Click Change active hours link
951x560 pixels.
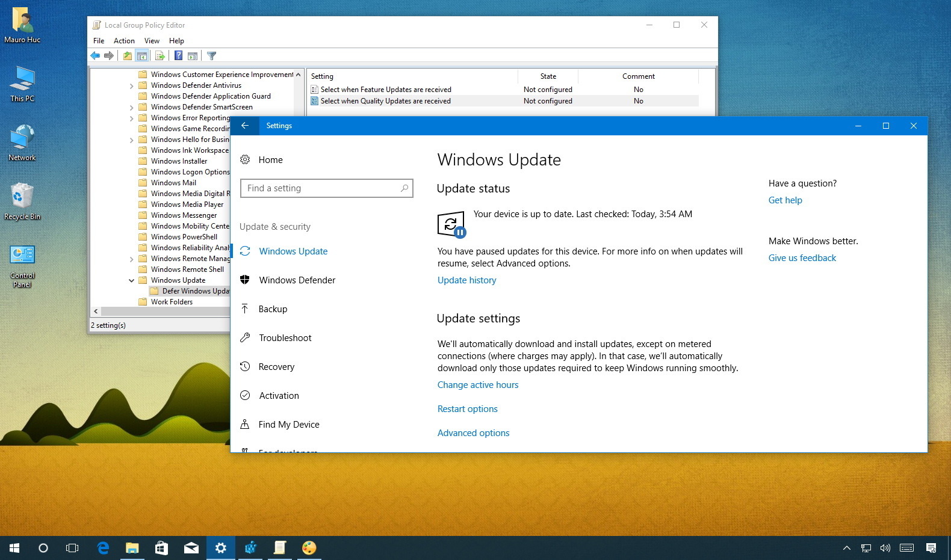(x=478, y=385)
